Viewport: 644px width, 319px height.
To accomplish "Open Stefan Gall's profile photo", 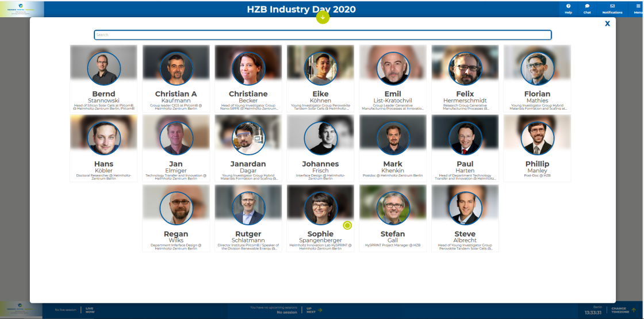I will pyautogui.click(x=393, y=209).
